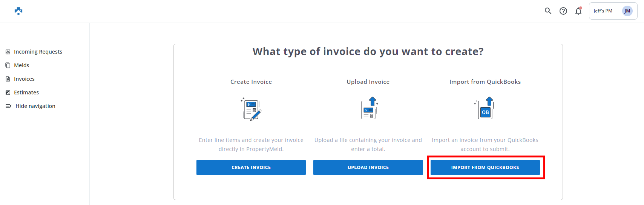Collapse sidebar via Hide navigation
Image resolution: width=644 pixels, height=205 pixels.
tap(35, 106)
